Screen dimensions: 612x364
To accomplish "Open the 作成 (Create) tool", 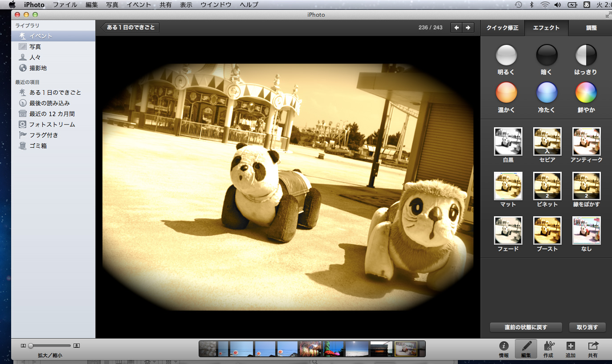I will [x=548, y=346].
